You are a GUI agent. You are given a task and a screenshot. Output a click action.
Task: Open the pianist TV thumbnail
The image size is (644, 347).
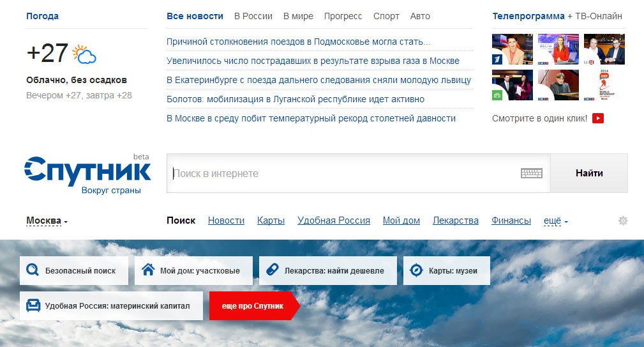tap(558, 85)
